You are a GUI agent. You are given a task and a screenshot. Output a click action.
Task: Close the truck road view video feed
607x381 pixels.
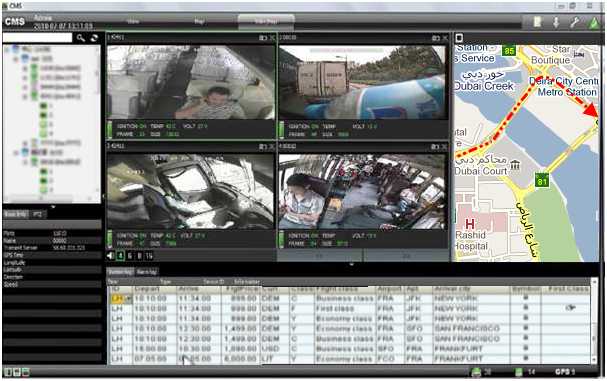pyautogui.click(x=445, y=38)
